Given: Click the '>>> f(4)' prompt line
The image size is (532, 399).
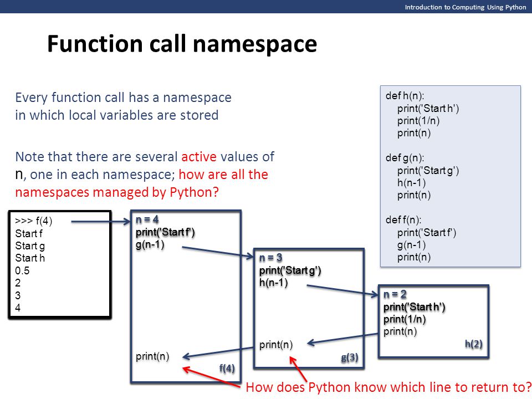Looking at the screenshot, I should [x=34, y=221].
